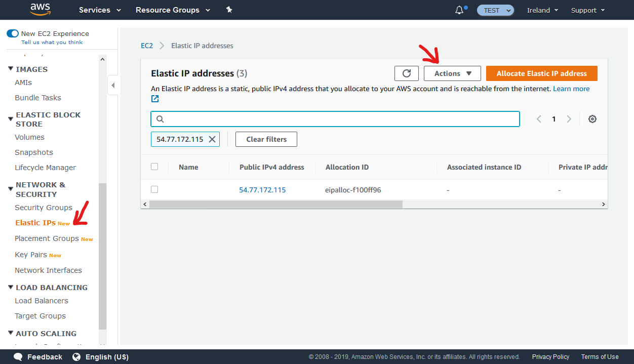The width and height of the screenshot is (634, 364).
Task: Open the notifications bell
Action: 460,10
